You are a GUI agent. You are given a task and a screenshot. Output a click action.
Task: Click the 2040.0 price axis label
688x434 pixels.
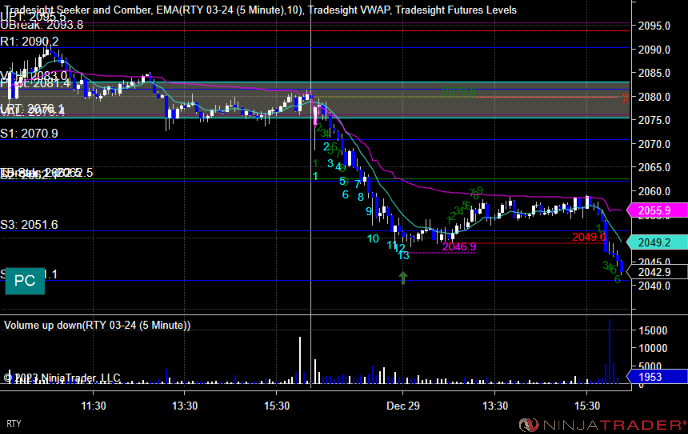click(654, 286)
